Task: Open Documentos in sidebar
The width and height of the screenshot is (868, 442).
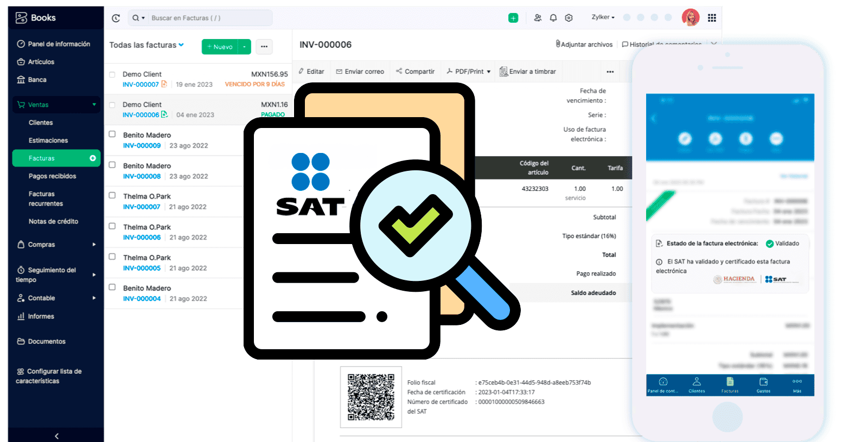Action: click(42, 342)
